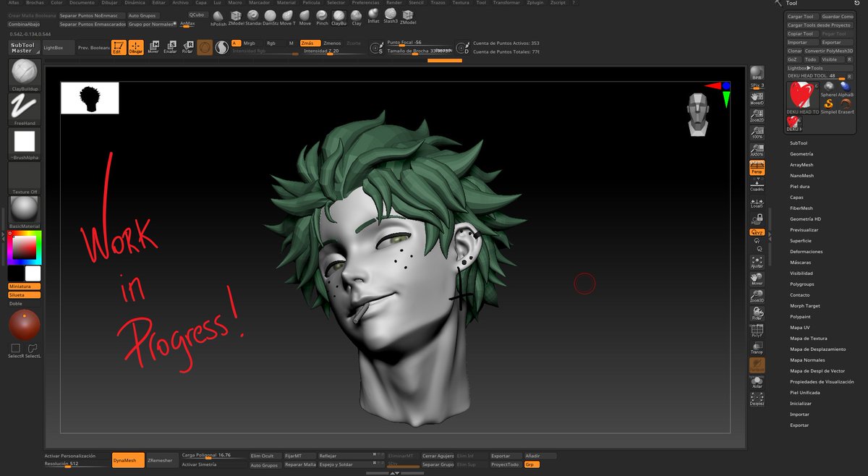The height and width of the screenshot is (476, 868).
Task: Open the FreeHand stroke selector
Action: 25,109
